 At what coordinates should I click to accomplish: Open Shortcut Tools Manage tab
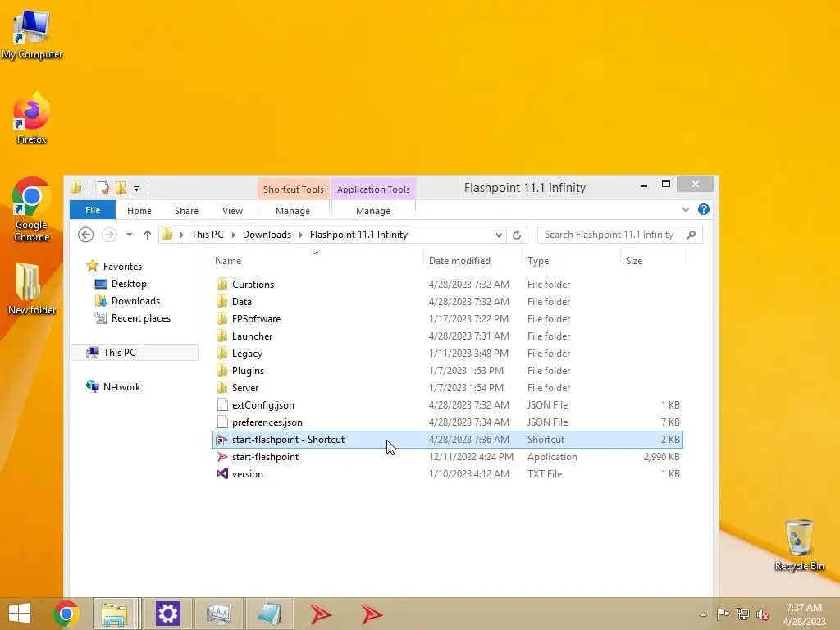(293, 211)
